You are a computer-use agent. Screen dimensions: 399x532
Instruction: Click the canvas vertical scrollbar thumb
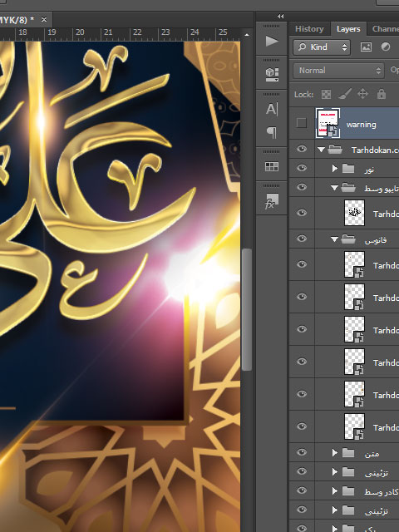(247, 309)
